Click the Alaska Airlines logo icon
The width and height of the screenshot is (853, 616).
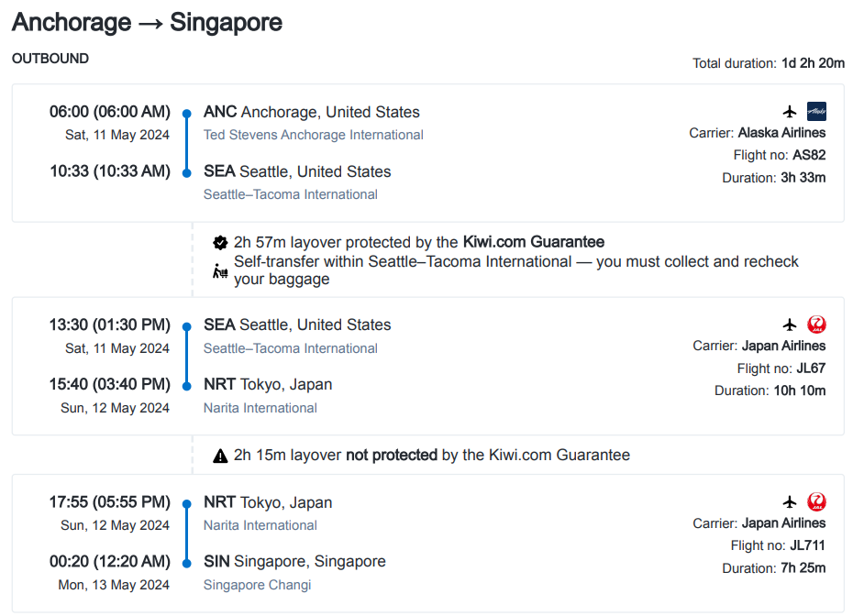pyautogui.click(x=816, y=112)
